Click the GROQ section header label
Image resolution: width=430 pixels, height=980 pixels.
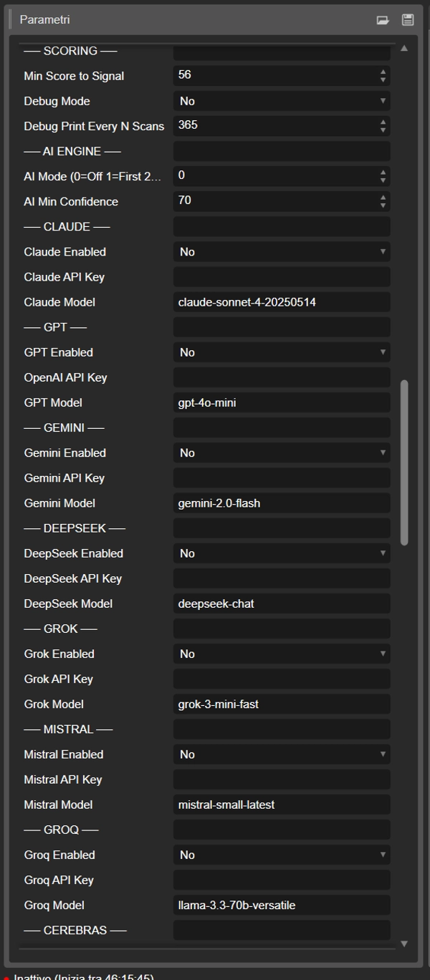[61, 830]
